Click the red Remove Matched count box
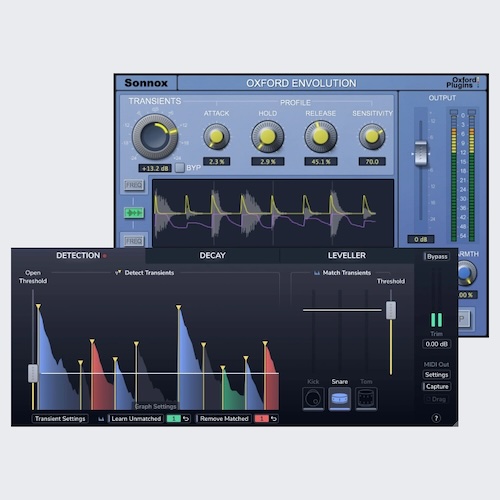This screenshot has height=500, width=500. [x=261, y=419]
